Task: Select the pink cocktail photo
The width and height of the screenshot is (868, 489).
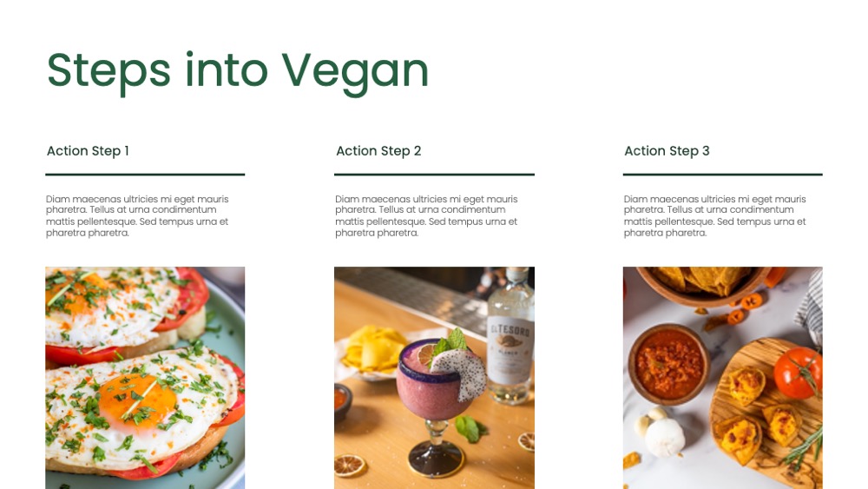Action: (434, 378)
